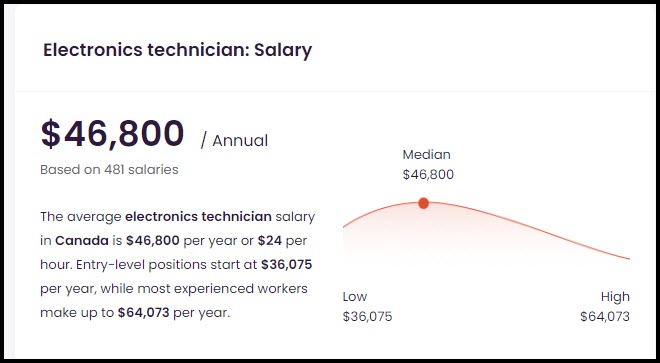Click the $64,073 high salary value

click(605, 316)
